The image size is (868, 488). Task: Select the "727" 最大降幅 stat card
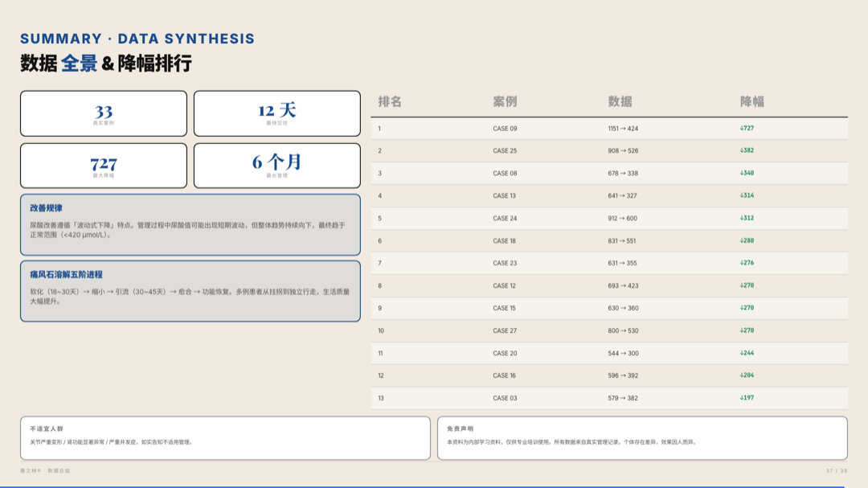click(x=104, y=166)
